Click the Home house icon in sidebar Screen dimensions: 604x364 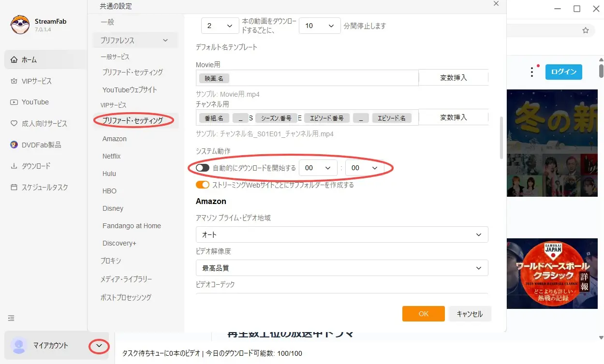14,60
